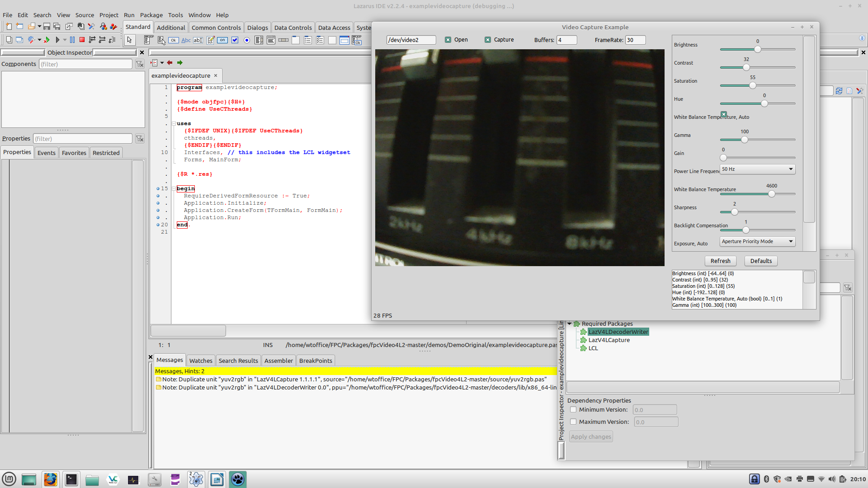Click the Run play arrow icon

(57, 40)
